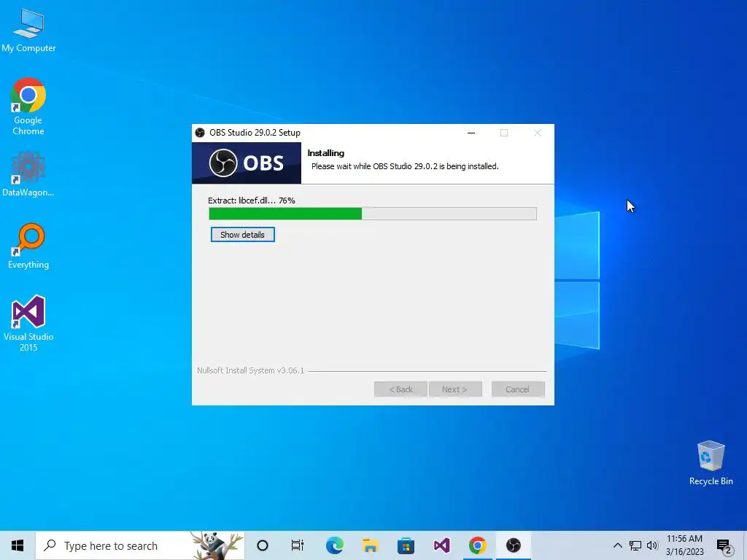Click the 'OBS Studio 29.0.2 Setup' title text
This screenshot has width=747, height=560.
pos(255,133)
